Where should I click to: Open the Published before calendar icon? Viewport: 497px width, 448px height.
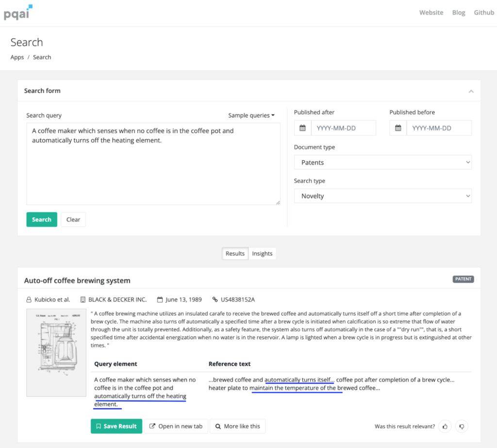tap(398, 128)
